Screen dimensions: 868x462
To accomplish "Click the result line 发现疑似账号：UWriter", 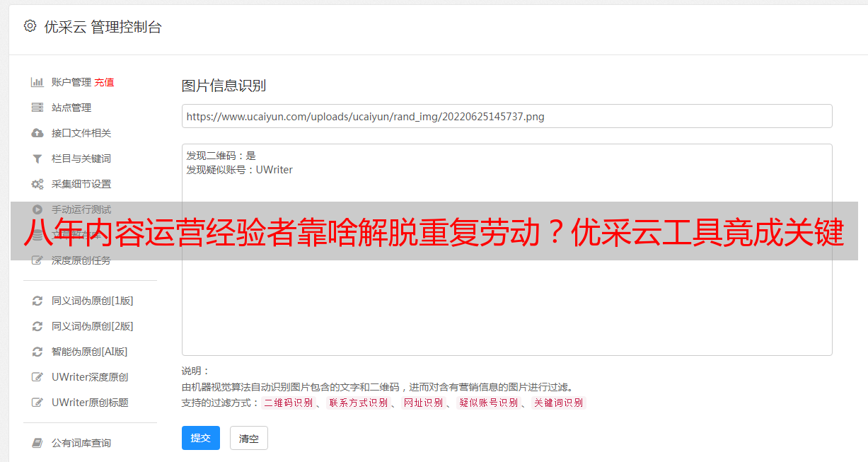I will (x=240, y=170).
